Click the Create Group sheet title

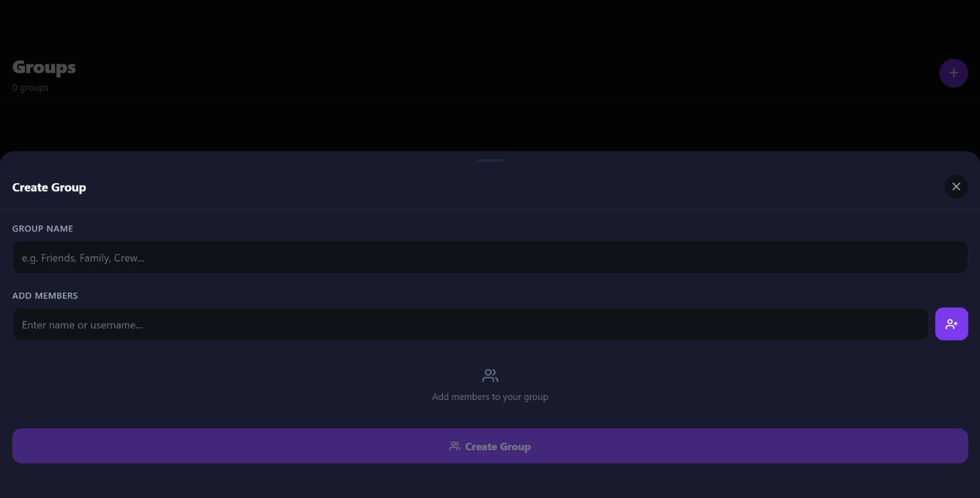(x=49, y=187)
